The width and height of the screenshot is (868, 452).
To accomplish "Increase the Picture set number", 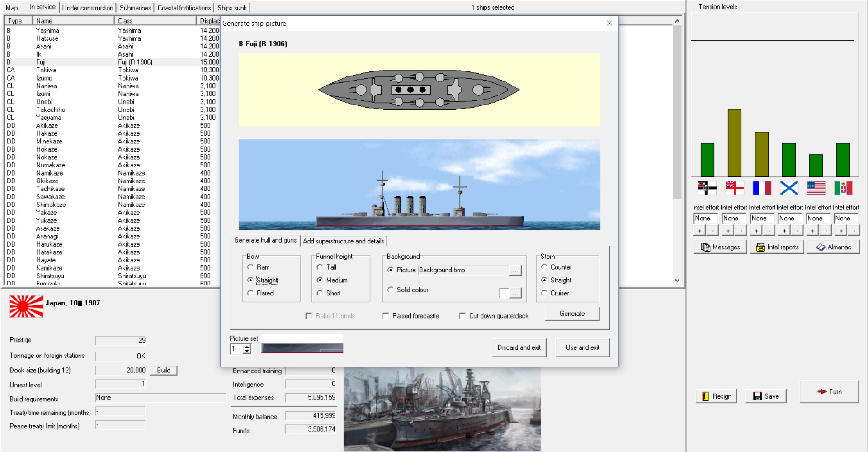I will [247, 347].
